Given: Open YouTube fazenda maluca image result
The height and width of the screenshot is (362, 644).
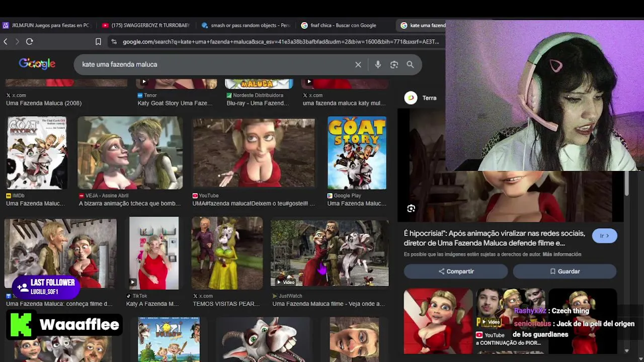Looking at the screenshot, I should (x=254, y=153).
